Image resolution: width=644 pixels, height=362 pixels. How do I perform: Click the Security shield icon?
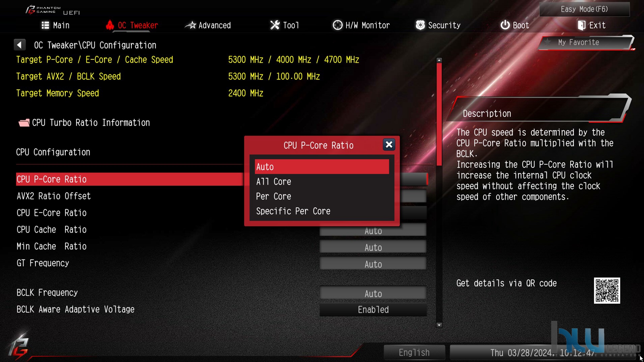pos(420,25)
